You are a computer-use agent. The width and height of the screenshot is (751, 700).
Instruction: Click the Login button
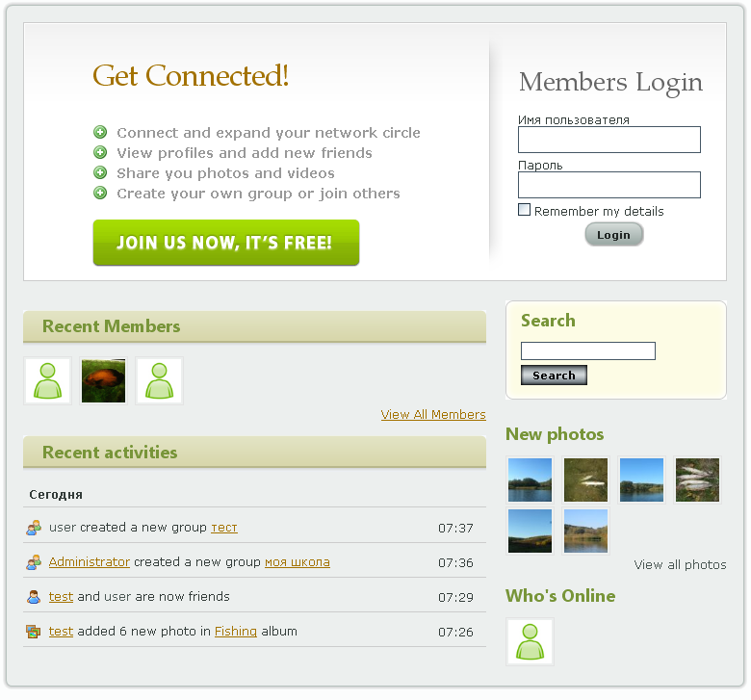pos(613,235)
